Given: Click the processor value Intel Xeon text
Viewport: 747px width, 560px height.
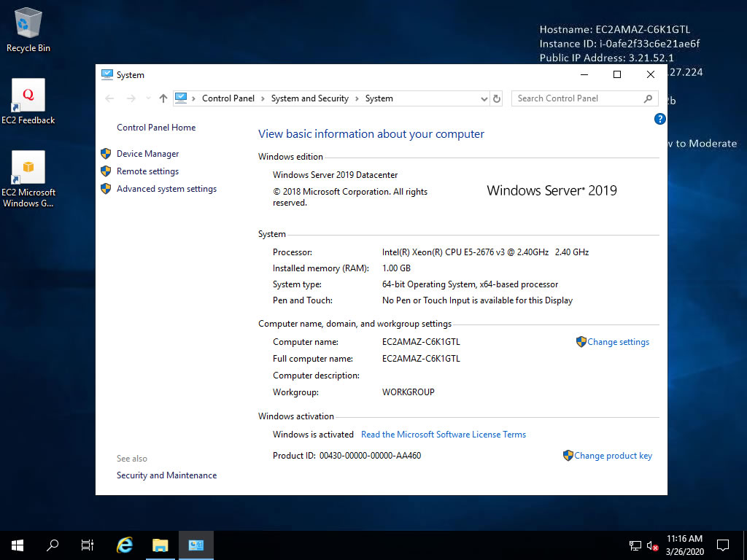Looking at the screenshot, I should [485, 252].
